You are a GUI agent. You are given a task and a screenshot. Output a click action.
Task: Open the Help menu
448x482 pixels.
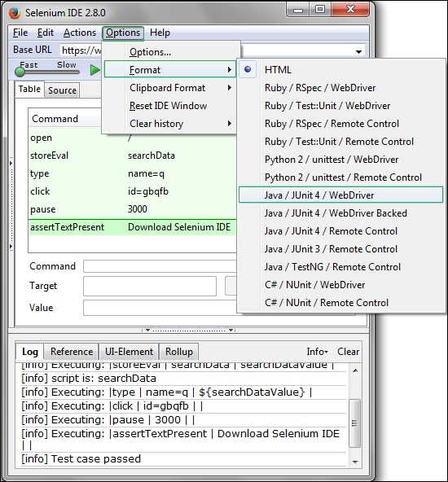(x=160, y=33)
